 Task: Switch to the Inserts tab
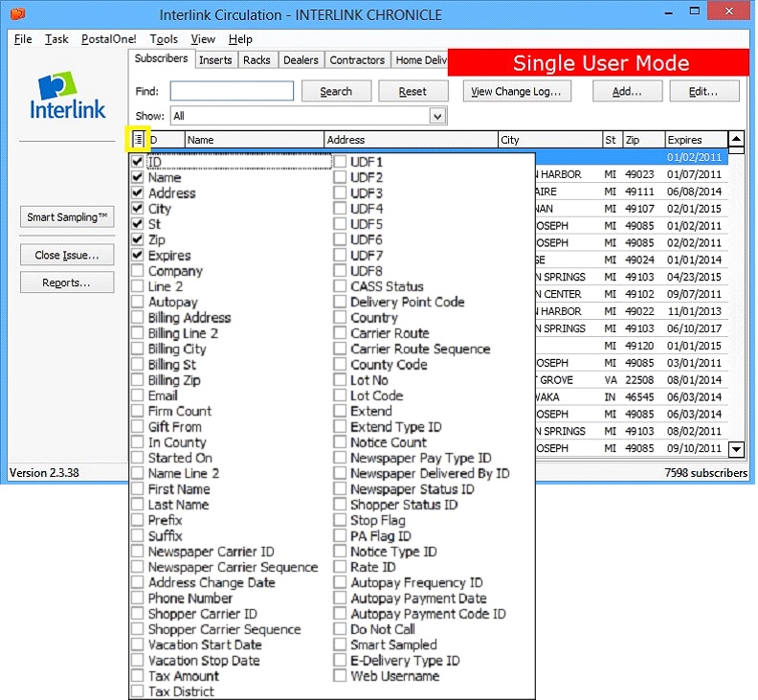click(x=215, y=60)
